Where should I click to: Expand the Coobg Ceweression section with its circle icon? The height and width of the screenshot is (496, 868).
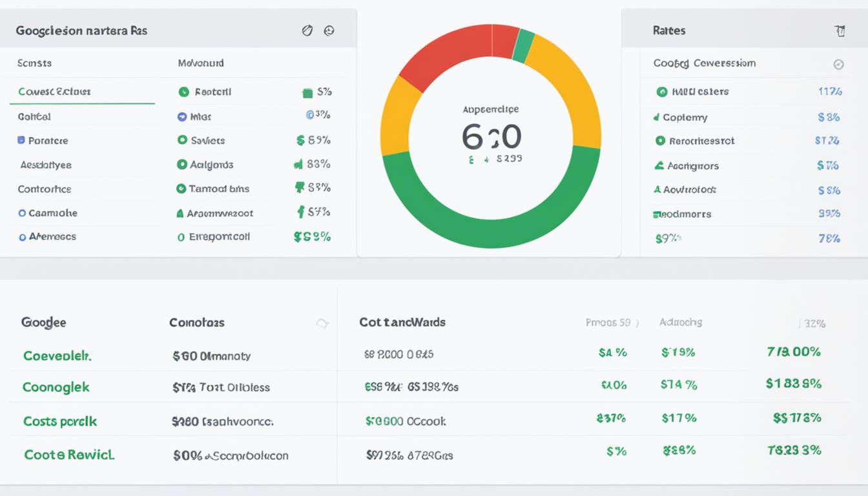click(838, 64)
